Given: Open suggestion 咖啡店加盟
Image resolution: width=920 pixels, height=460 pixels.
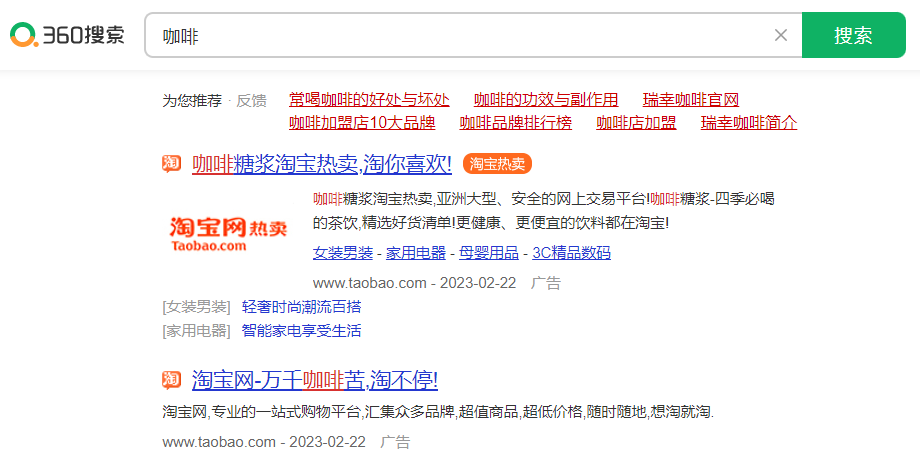Looking at the screenshot, I should pos(636,123).
